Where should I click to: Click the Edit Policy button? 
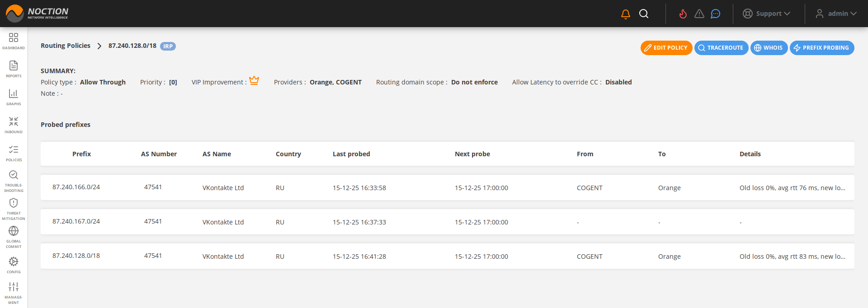pyautogui.click(x=666, y=48)
